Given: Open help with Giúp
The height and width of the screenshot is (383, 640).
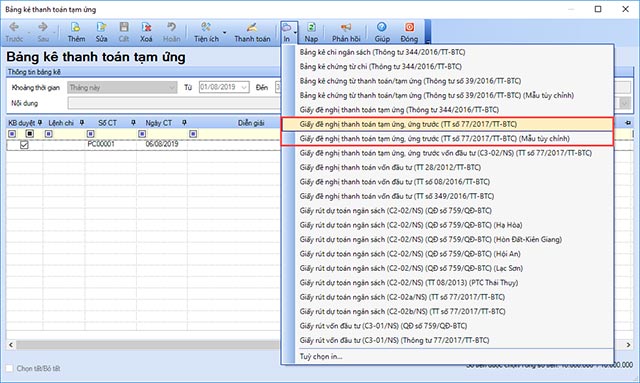Looking at the screenshot, I should [382, 32].
